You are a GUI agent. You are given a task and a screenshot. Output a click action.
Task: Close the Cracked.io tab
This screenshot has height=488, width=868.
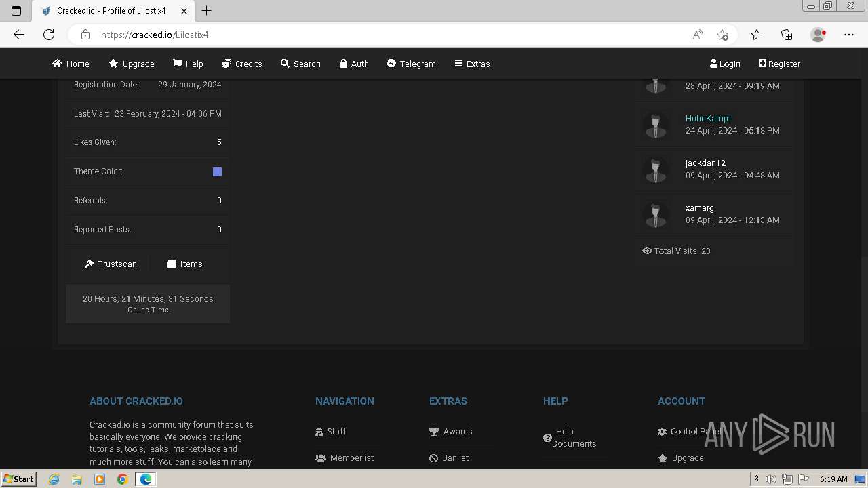184,11
